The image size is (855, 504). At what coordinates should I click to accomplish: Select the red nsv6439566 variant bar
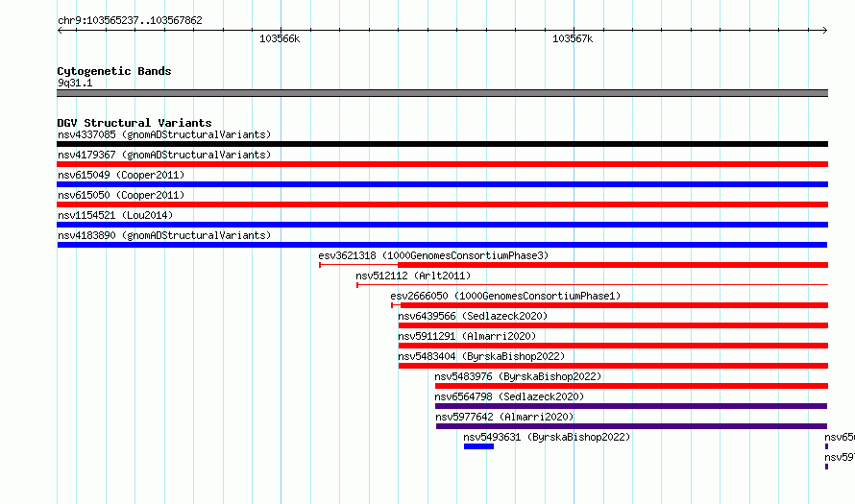click(x=614, y=325)
